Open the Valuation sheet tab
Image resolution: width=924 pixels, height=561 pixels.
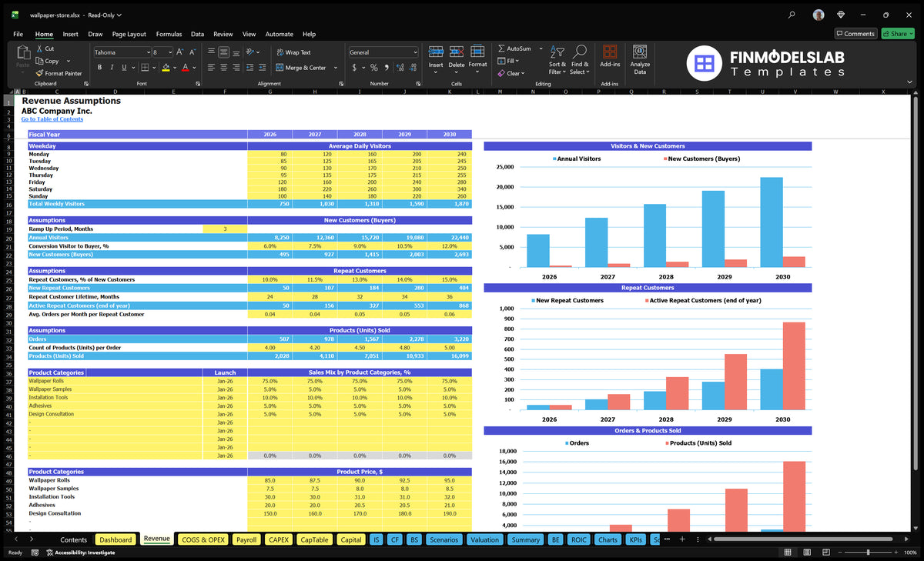point(484,539)
